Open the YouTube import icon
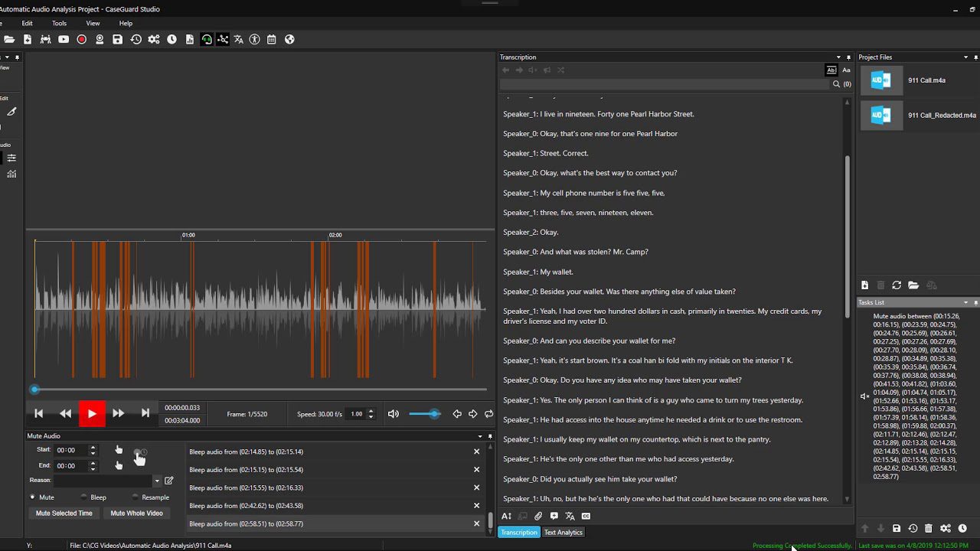Image resolution: width=980 pixels, height=551 pixels. (x=64, y=40)
